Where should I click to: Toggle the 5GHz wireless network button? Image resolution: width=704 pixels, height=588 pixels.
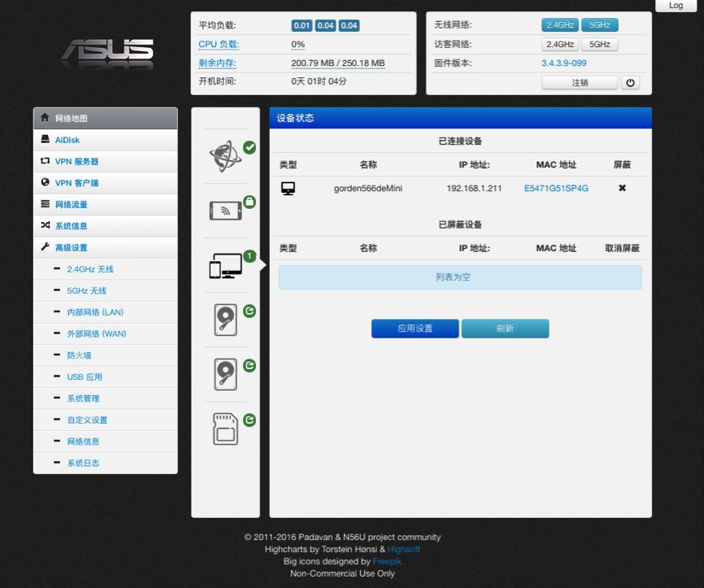click(x=599, y=24)
